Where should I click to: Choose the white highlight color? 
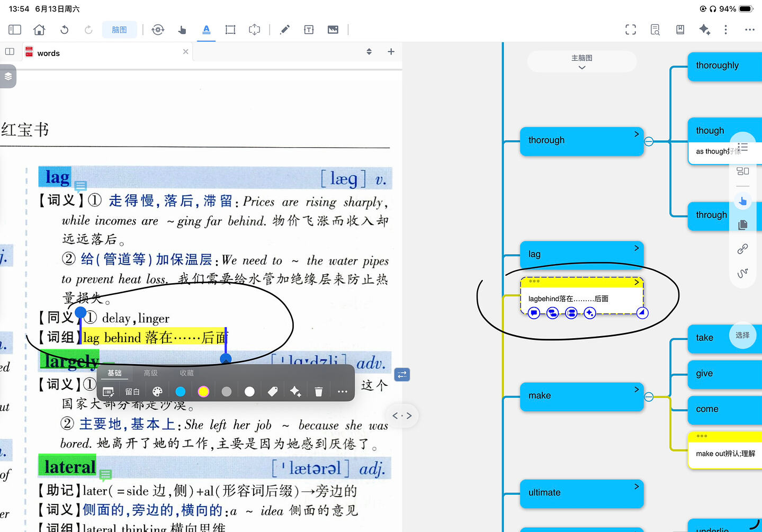pos(249,392)
